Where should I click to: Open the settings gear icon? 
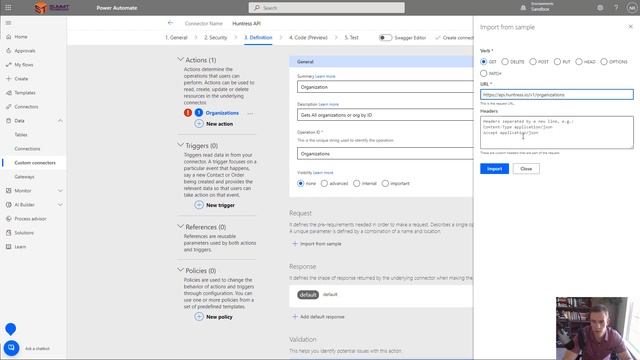600,7
